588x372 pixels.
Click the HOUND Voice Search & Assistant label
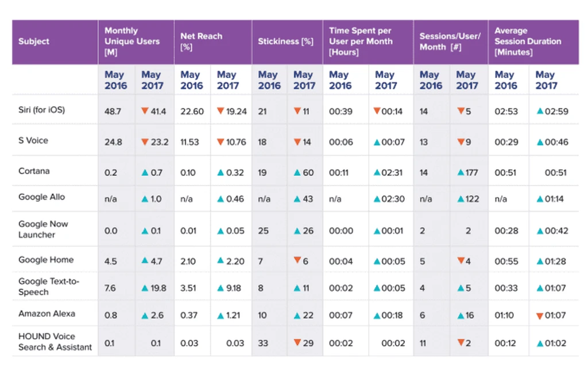pyautogui.click(x=55, y=342)
